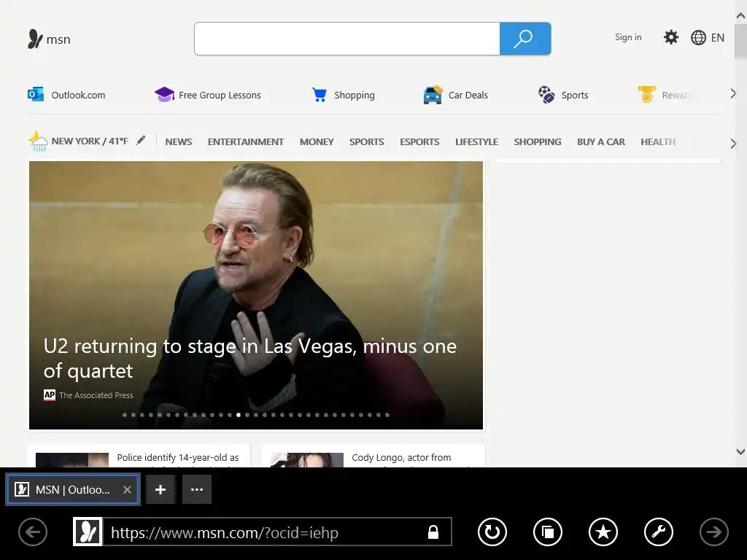Select the MSN | Outlook browser tab
Screen dimensions: 747x560
click(74, 489)
